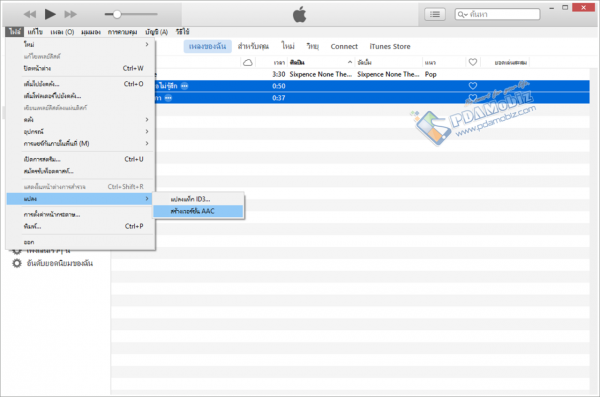Screen dimensions: 600x397
Task: Choose the Create AAC version item
Action: 198,211
